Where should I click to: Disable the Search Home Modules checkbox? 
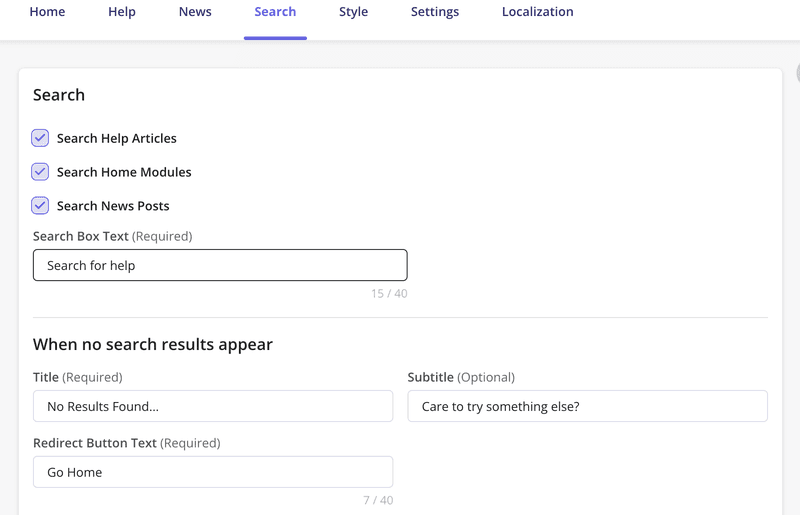tap(40, 172)
